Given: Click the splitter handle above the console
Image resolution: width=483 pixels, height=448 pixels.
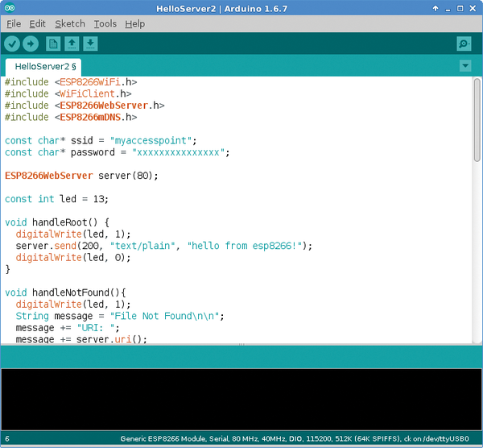Looking at the screenshot, I should click(x=242, y=344).
